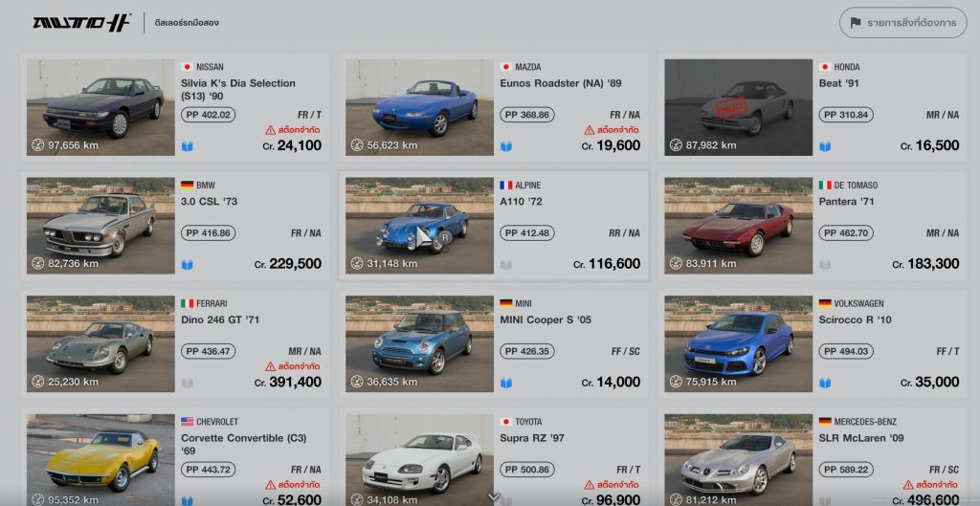Click blue book icon on Scirocco R listing

pyautogui.click(x=825, y=383)
